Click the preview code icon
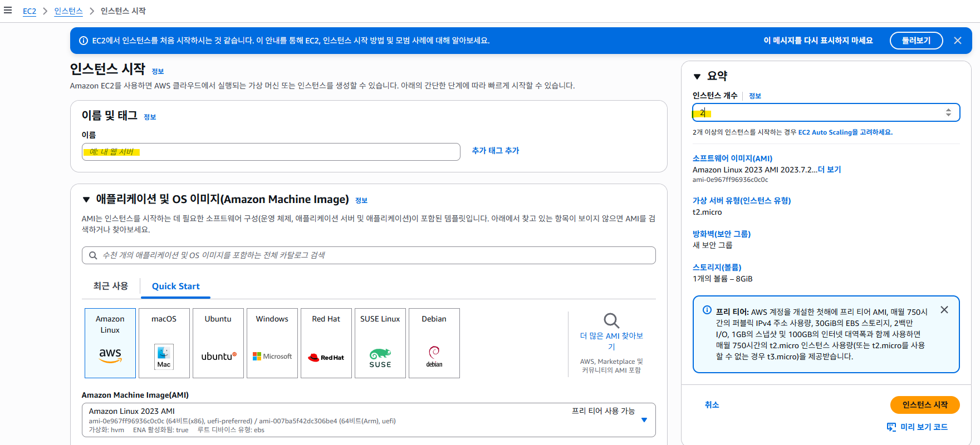This screenshot has width=980, height=445. (x=891, y=427)
